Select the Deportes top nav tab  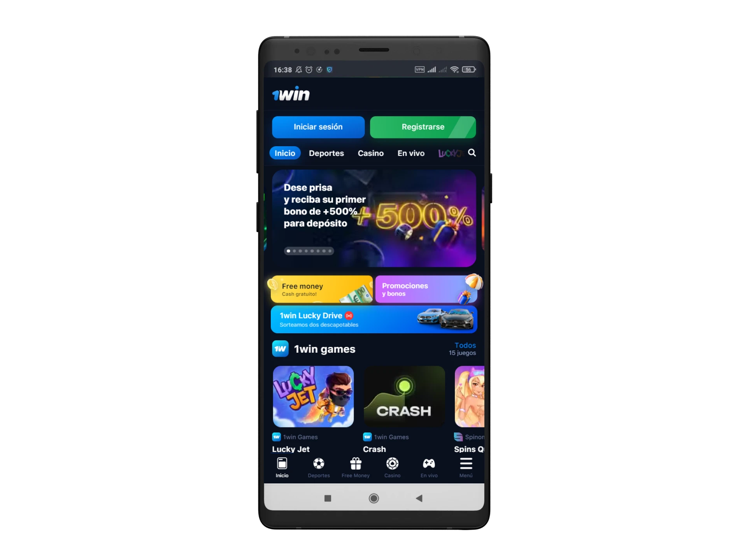tap(326, 153)
